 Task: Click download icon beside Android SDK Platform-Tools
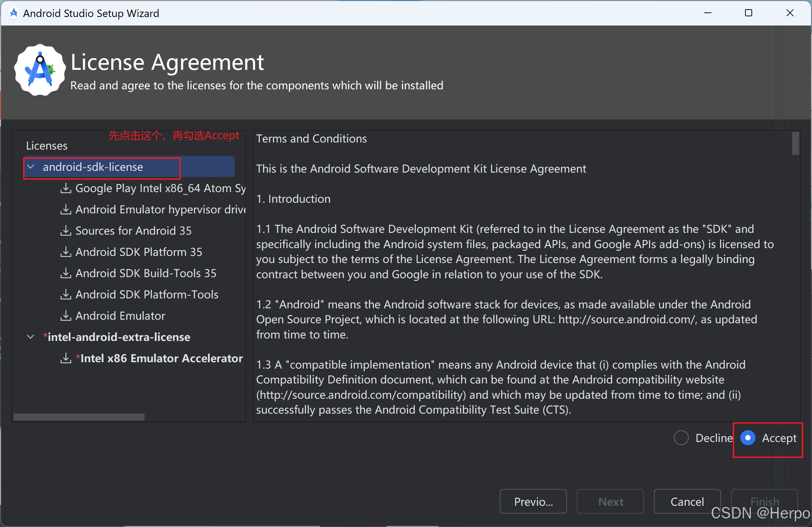tap(66, 295)
